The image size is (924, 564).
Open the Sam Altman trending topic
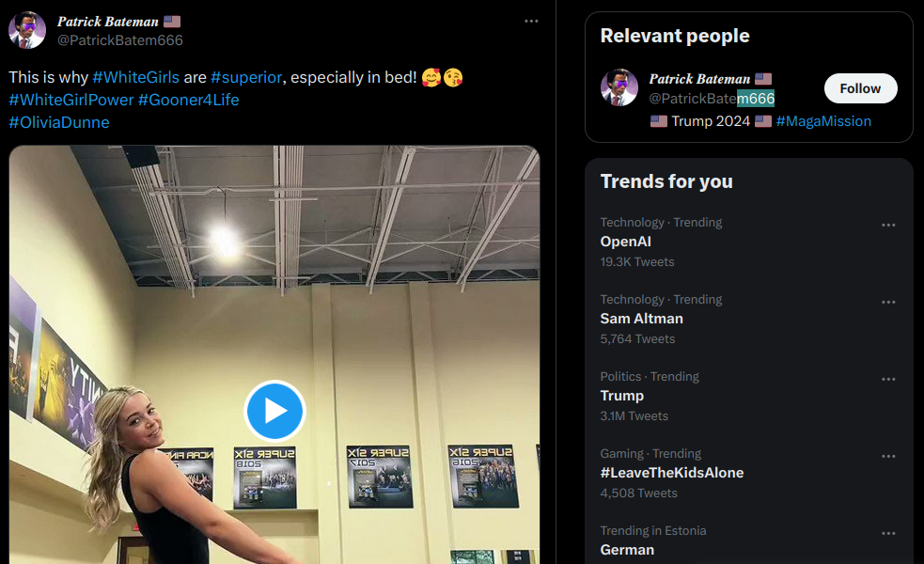click(x=642, y=319)
